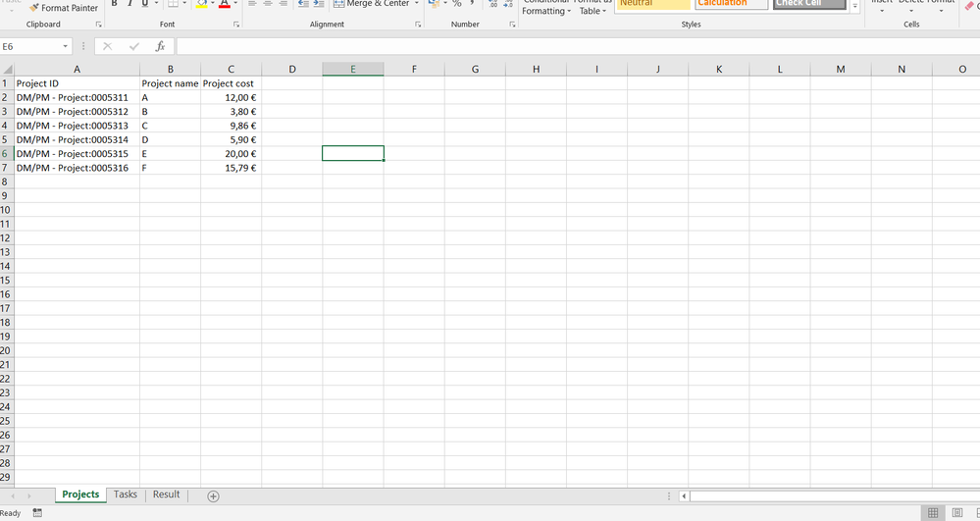Apply the red font color
Screen dimensions: 980x521
coord(225,3)
